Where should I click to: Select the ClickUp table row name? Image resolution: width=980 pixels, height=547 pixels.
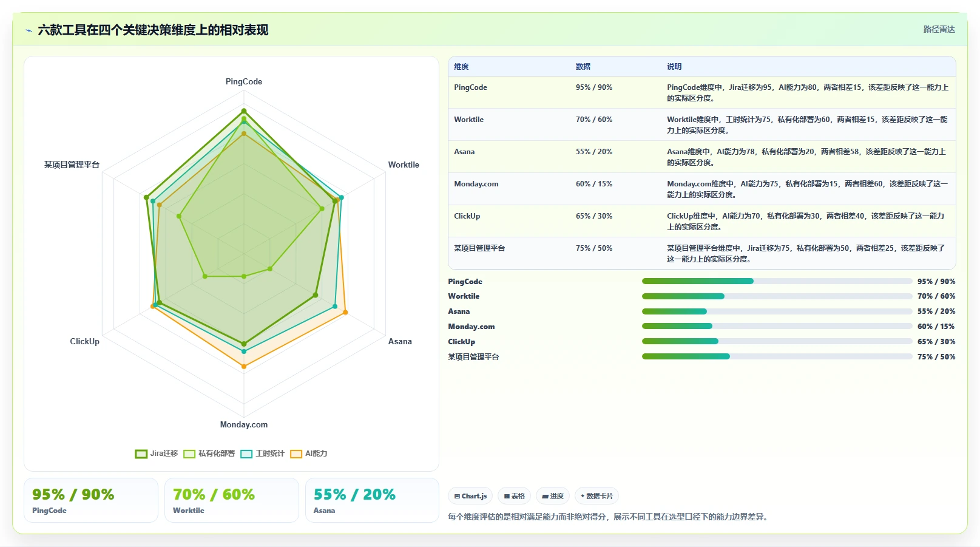tap(467, 216)
